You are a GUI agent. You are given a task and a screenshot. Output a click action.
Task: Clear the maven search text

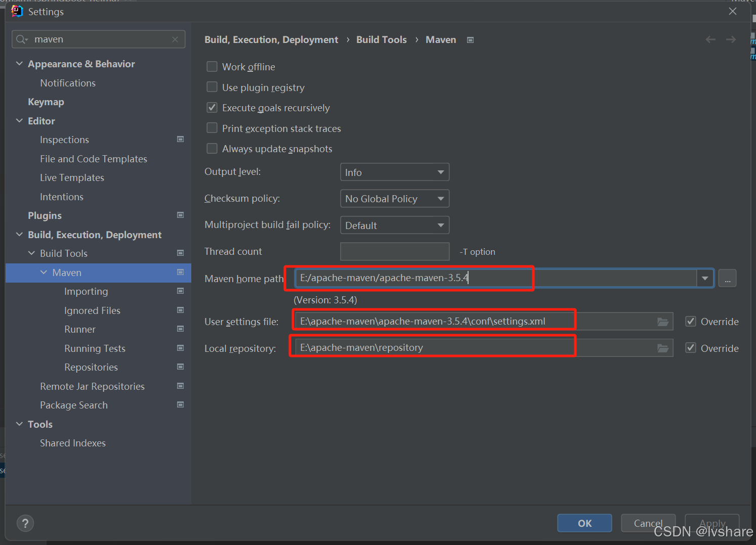tap(175, 39)
